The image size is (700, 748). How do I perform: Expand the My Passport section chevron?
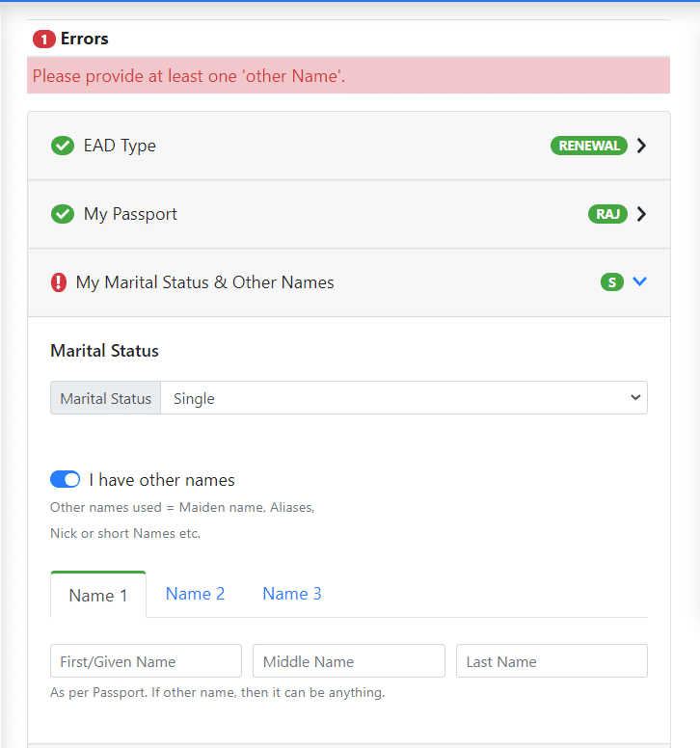click(x=642, y=214)
